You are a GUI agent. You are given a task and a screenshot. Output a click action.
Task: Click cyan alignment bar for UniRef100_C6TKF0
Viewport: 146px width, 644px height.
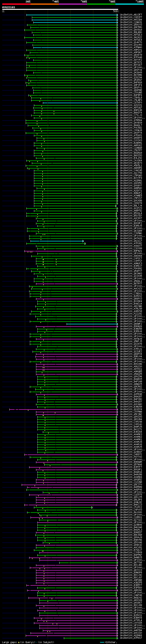pyautogui.click(x=80, y=103)
